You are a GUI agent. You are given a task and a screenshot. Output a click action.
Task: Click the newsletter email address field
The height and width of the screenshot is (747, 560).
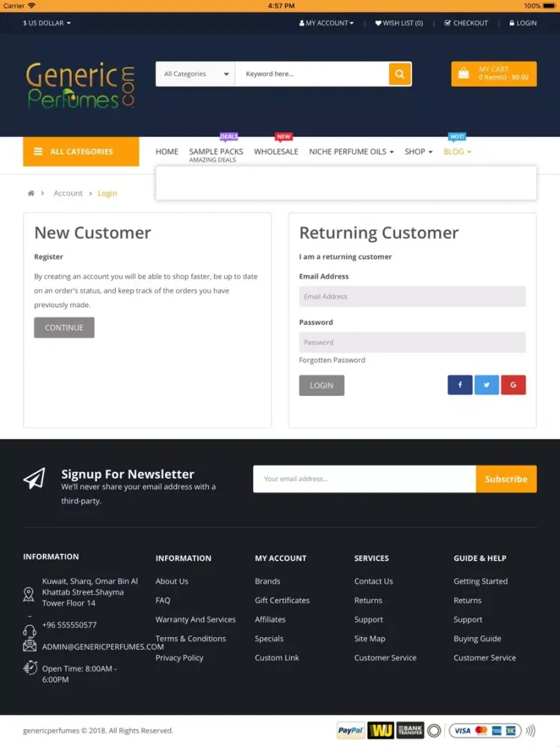coord(364,479)
